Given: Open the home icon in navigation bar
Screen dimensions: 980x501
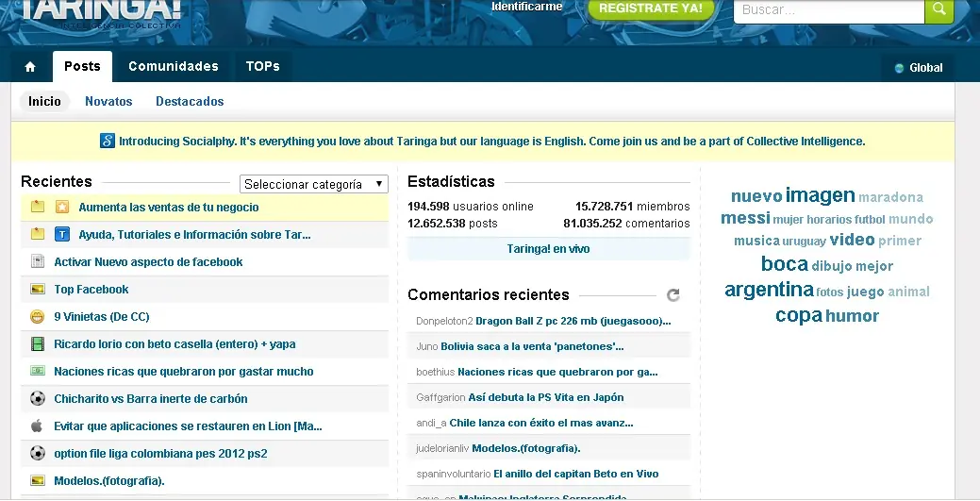Looking at the screenshot, I should click(x=30, y=67).
